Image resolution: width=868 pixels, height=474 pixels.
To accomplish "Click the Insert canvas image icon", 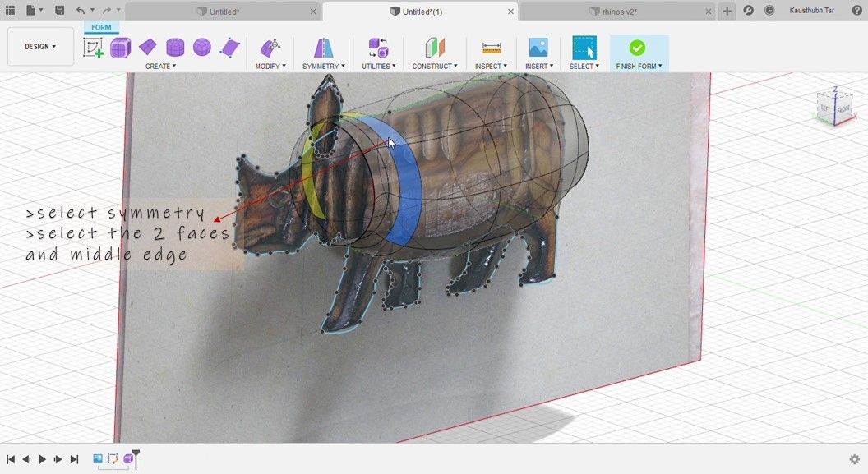I will [x=538, y=48].
